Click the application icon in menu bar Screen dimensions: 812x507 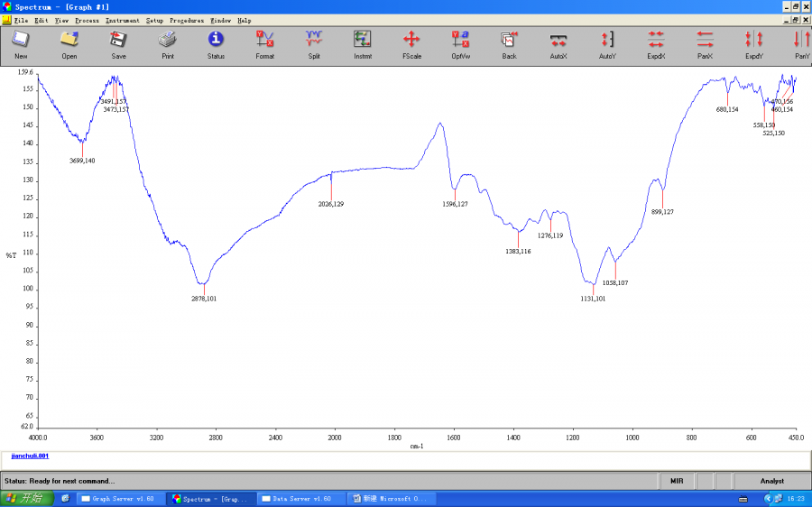[6, 20]
